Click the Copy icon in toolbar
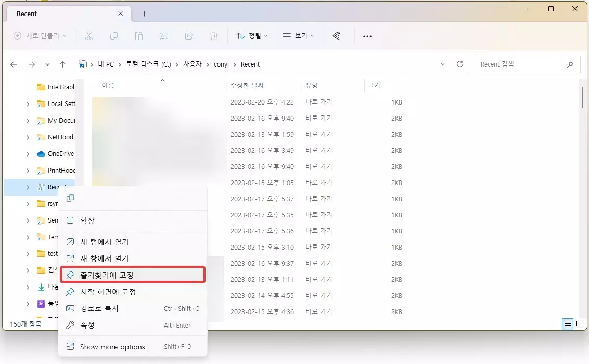 pyautogui.click(x=114, y=36)
